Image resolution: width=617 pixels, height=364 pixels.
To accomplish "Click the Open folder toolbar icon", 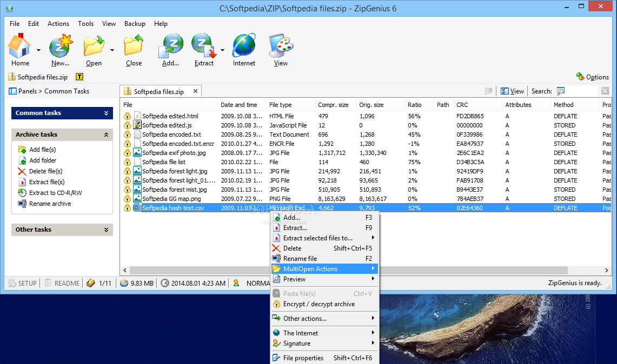I will pos(94,46).
